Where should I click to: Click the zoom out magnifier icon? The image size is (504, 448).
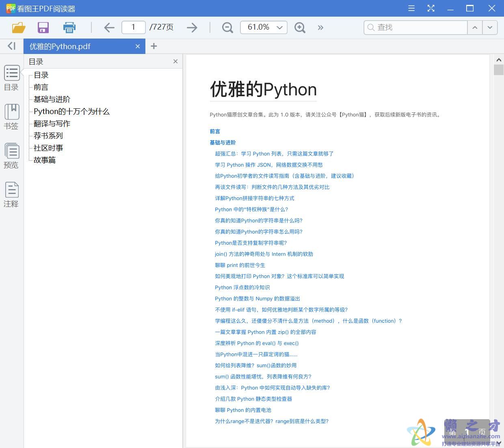(227, 27)
